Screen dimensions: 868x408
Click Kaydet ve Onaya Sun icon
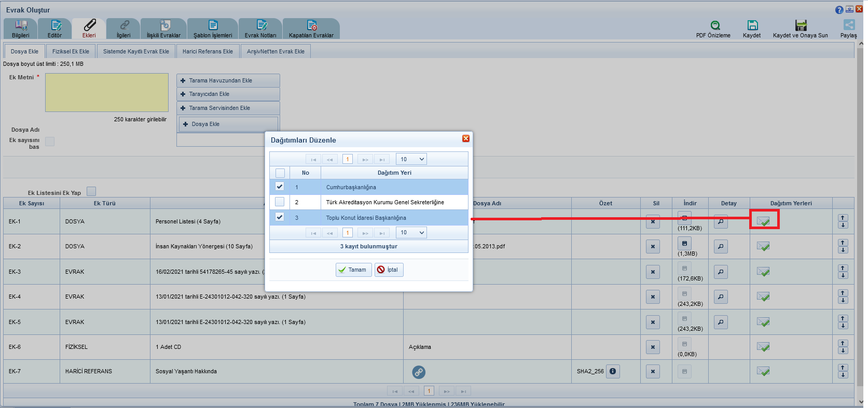(x=801, y=25)
